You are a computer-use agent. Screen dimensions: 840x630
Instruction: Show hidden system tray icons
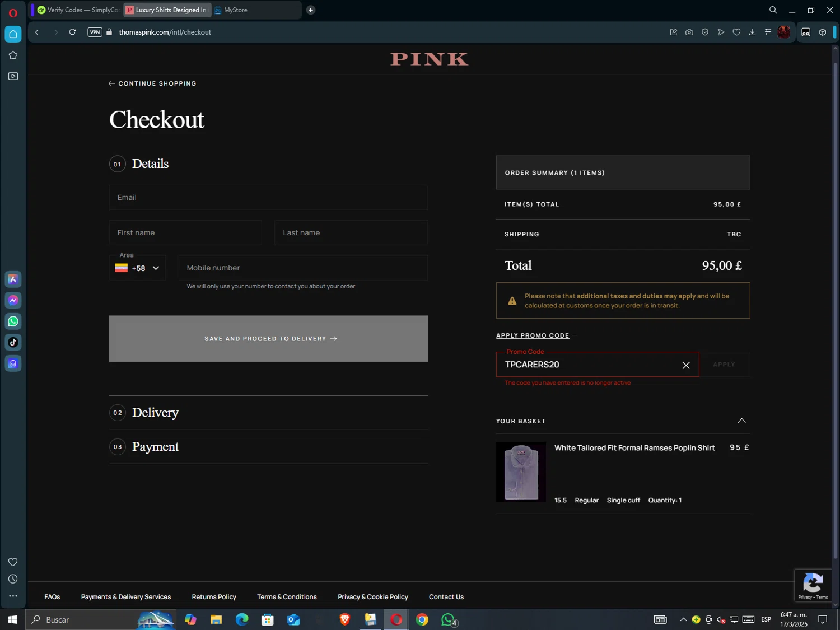[x=683, y=619]
